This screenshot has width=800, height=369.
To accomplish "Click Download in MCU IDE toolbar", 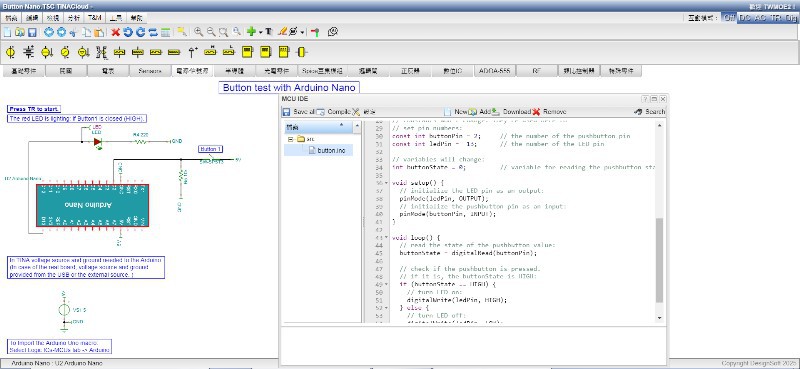I will [512, 111].
